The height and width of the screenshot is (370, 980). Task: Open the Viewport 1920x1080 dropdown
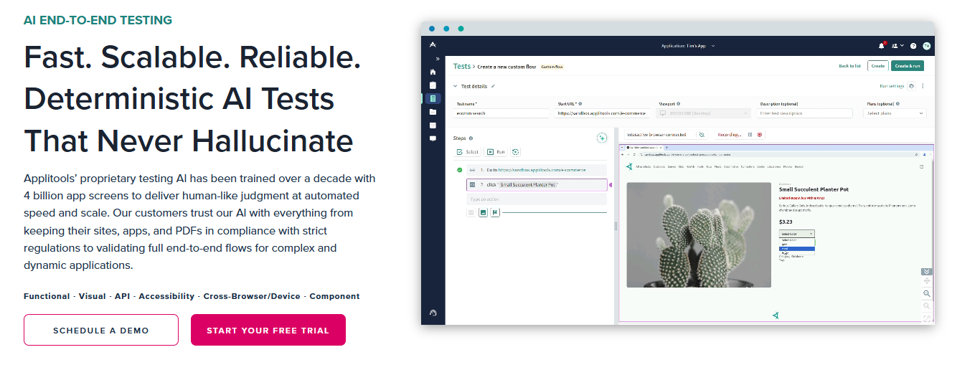pyautogui.click(x=704, y=113)
